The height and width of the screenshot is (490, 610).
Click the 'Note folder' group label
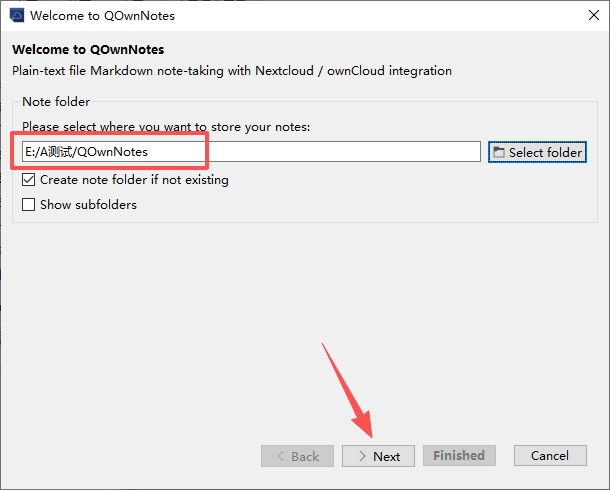click(56, 102)
